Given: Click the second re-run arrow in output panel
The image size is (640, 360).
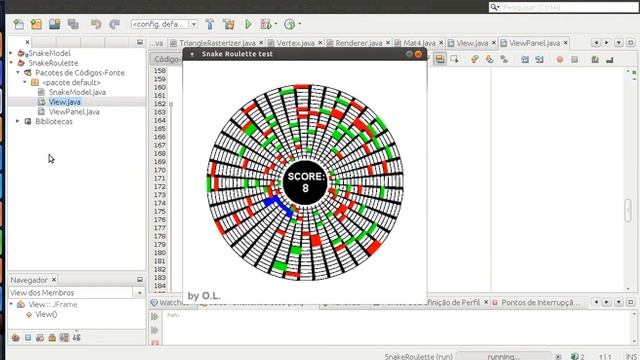Looking at the screenshot, I should pyautogui.click(x=155, y=330).
